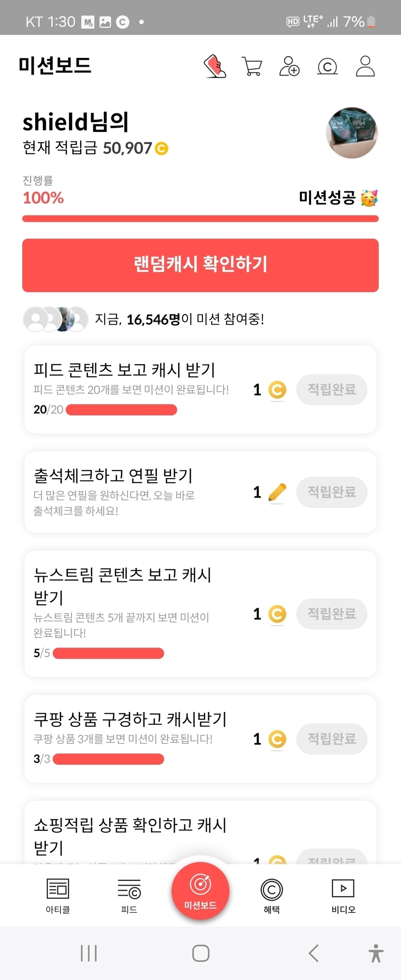Tap the gold coin beside 50,907 balance
Image resolution: width=401 pixels, height=980 pixels.
(x=161, y=148)
